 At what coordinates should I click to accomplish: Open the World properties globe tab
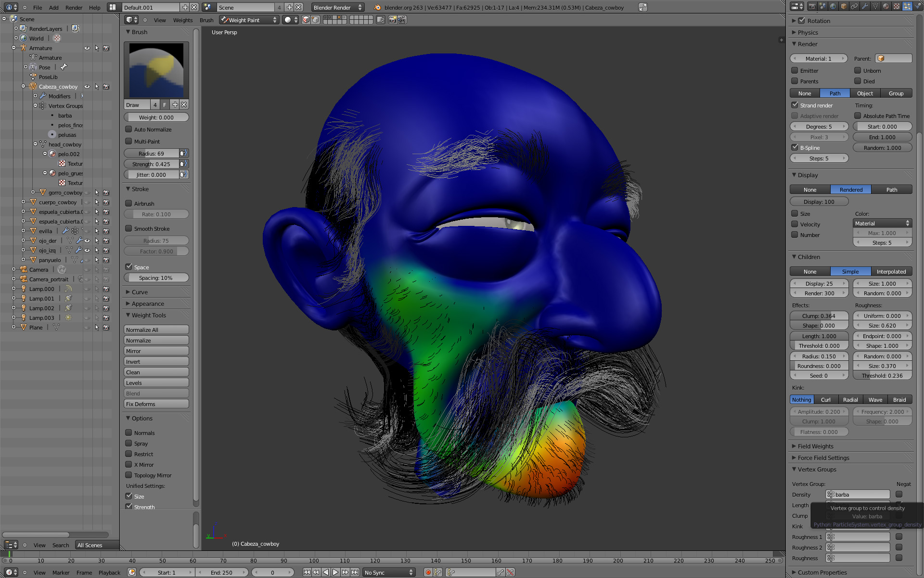[833, 6]
